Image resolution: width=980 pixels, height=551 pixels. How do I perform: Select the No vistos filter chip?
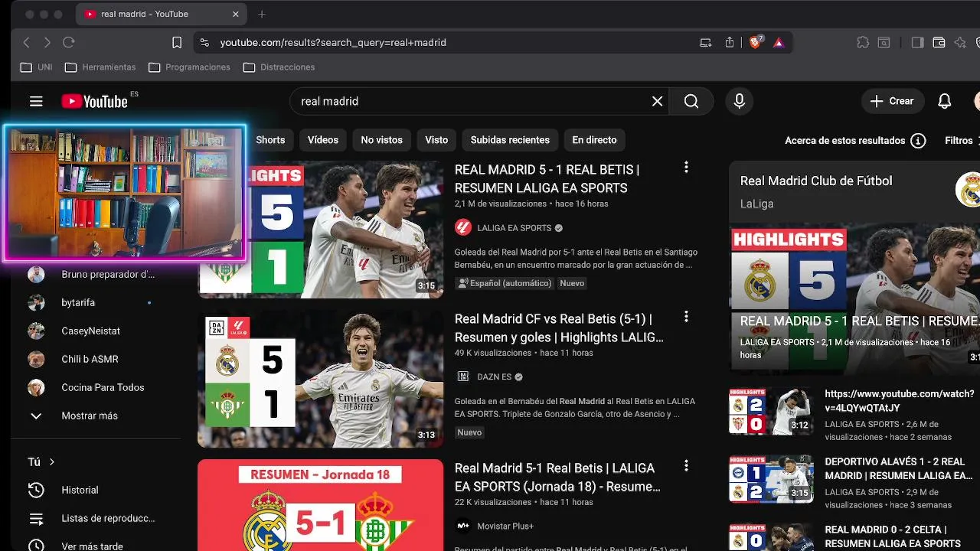click(x=381, y=140)
